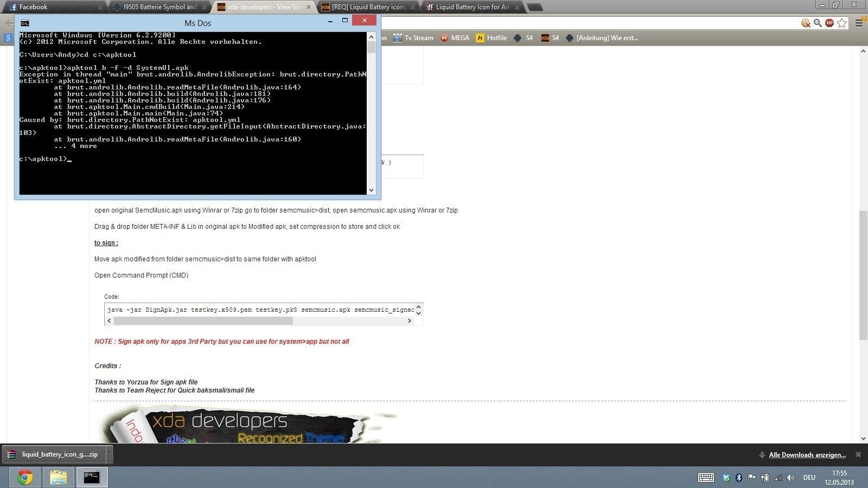Click code box horizontal scrollbar thumb
Viewport: 868px width, 488px height.
click(x=203, y=320)
